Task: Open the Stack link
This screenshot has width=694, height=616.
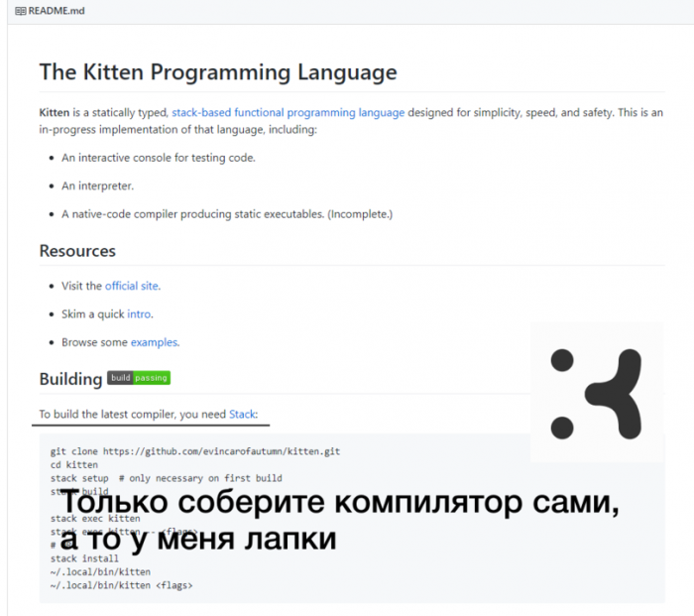Action: point(242,414)
